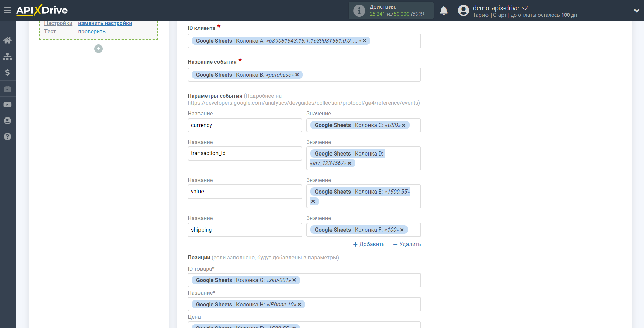Remove the Колонка F 100 tag
The width and height of the screenshot is (644, 328).
coord(402,230)
